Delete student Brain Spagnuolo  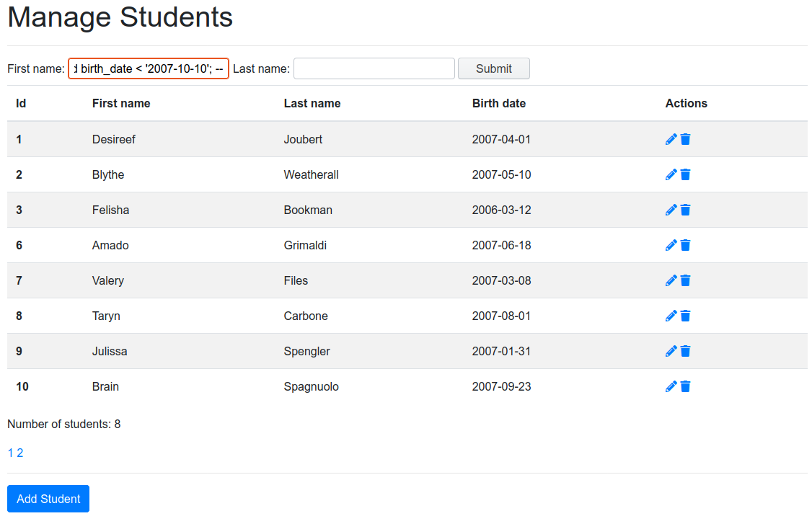(685, 386)
